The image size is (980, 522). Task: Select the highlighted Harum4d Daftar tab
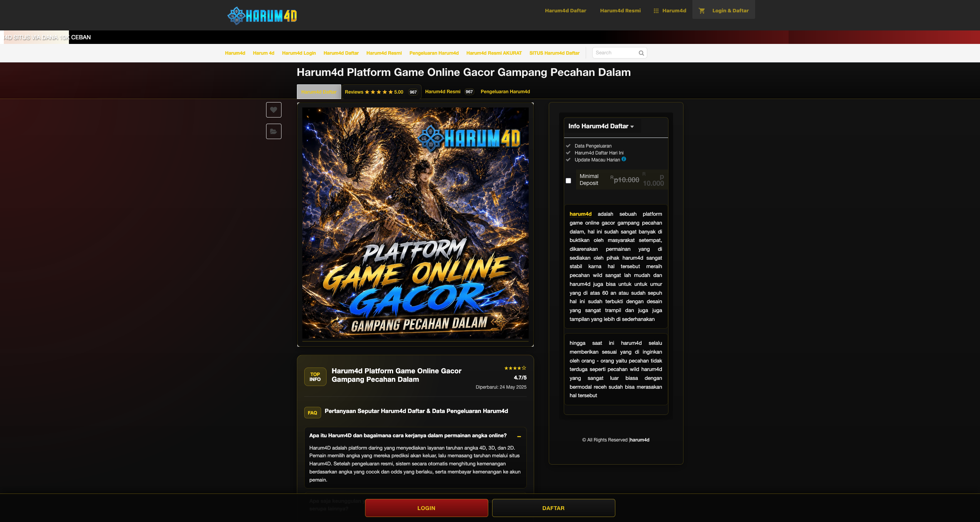coord(319,92)
